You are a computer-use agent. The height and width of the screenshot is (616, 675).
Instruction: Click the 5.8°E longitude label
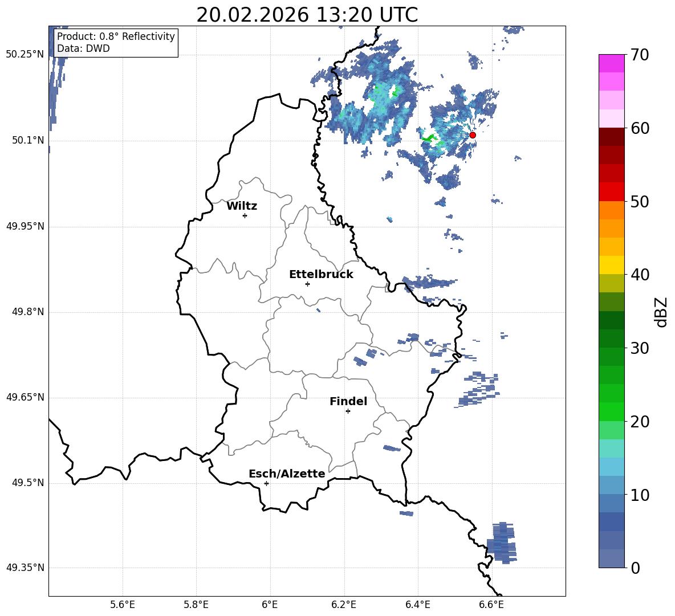point(196,605)
